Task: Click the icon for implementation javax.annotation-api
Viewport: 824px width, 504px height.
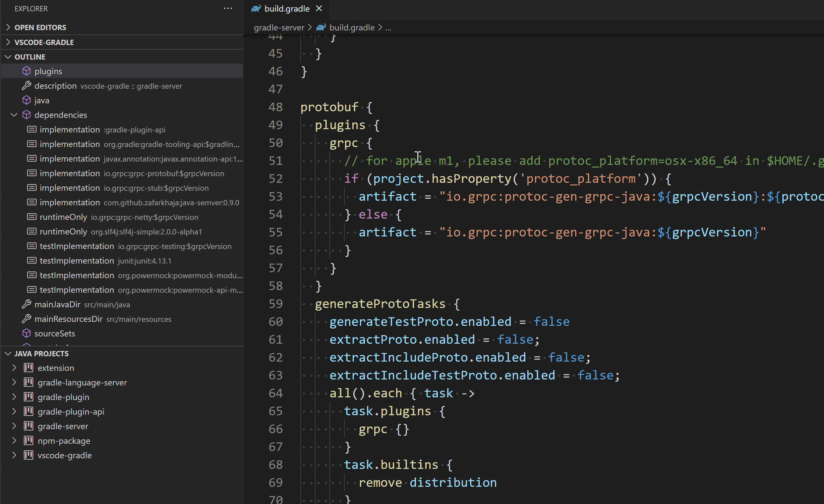Action: (32, 158)
